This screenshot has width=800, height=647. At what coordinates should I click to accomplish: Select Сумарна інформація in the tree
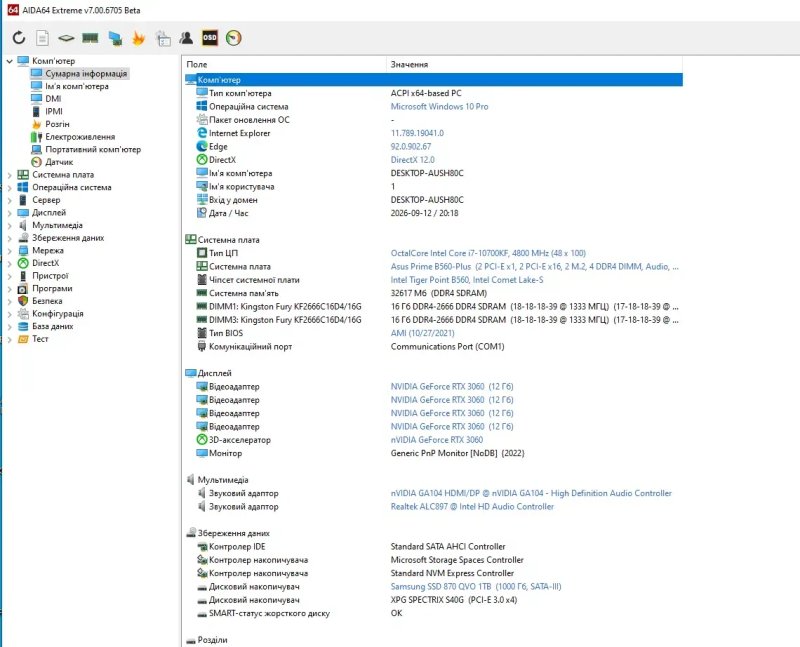click(86, 73)
